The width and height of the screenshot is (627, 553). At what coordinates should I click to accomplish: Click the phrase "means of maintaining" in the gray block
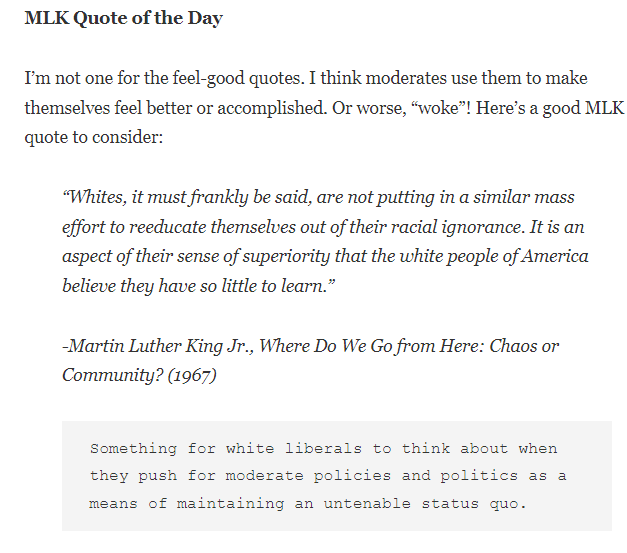pos(199,504)
